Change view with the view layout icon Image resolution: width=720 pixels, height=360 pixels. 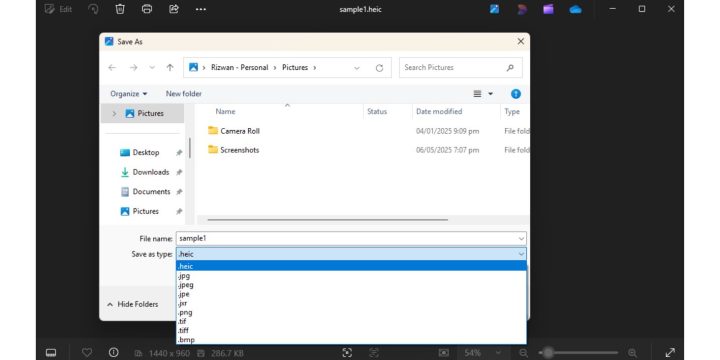pos(478,94)
